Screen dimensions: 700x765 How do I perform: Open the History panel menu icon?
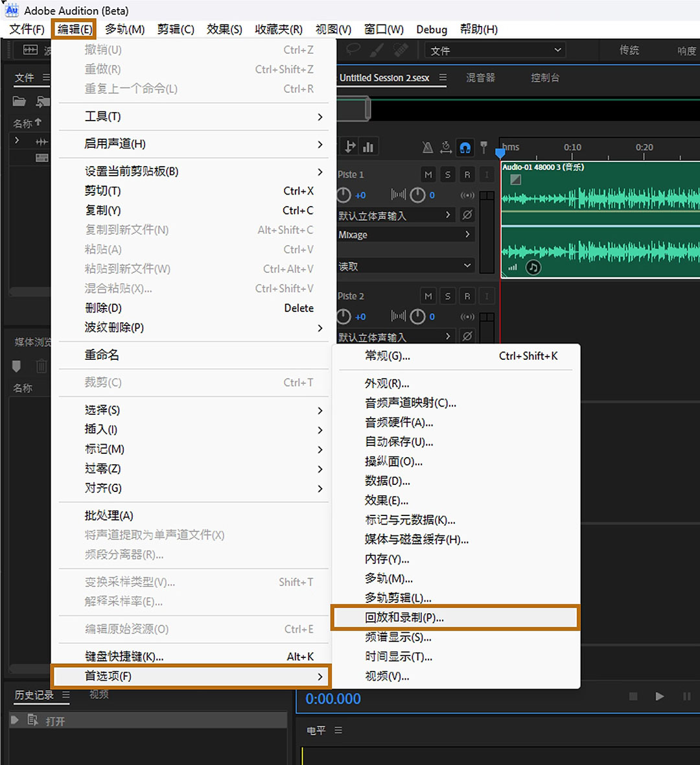[x=66, y=694]
